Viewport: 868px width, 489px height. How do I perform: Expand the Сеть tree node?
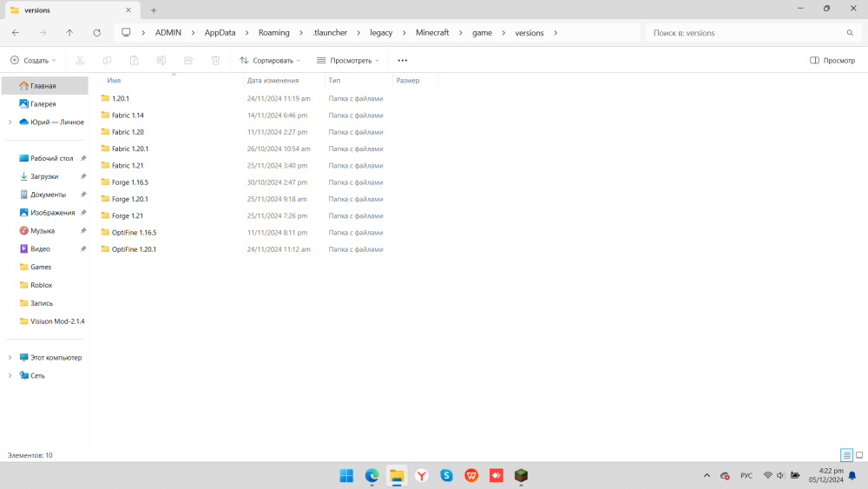click(x=10, y=375)
